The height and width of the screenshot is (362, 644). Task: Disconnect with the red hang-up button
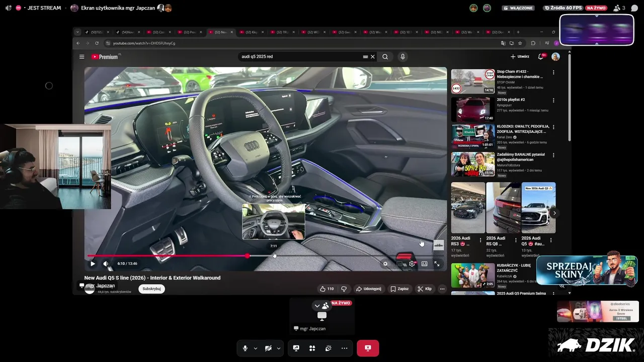pyautogui.click(x=368, y=348)
